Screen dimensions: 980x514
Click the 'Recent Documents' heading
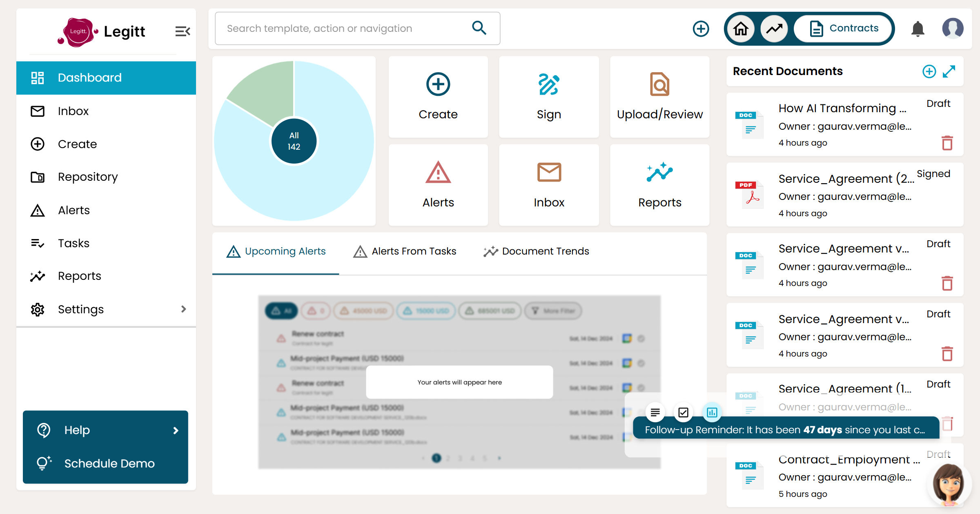(x=788, y=71)
